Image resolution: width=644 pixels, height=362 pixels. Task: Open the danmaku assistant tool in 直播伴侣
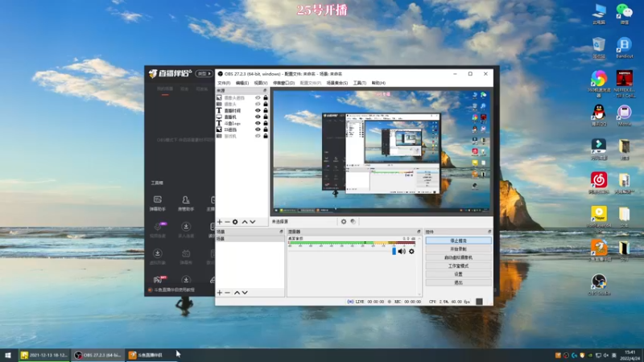[x=157, y=204]
